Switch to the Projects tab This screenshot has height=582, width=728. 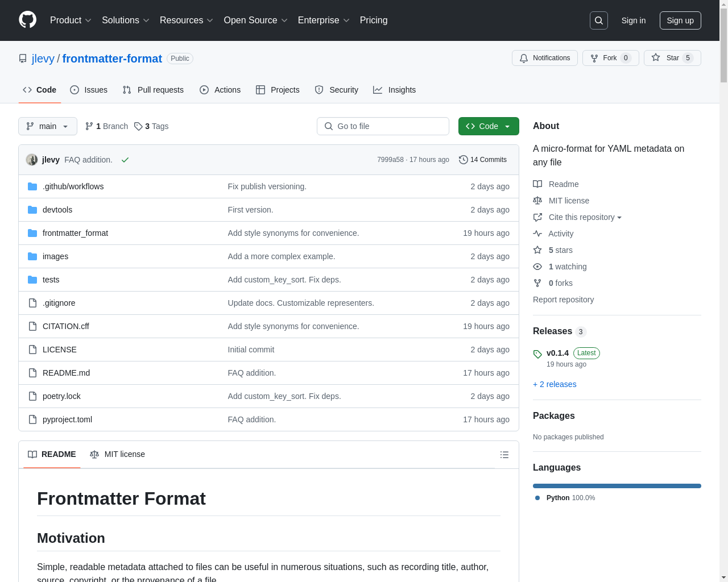(x=278, y=90)
